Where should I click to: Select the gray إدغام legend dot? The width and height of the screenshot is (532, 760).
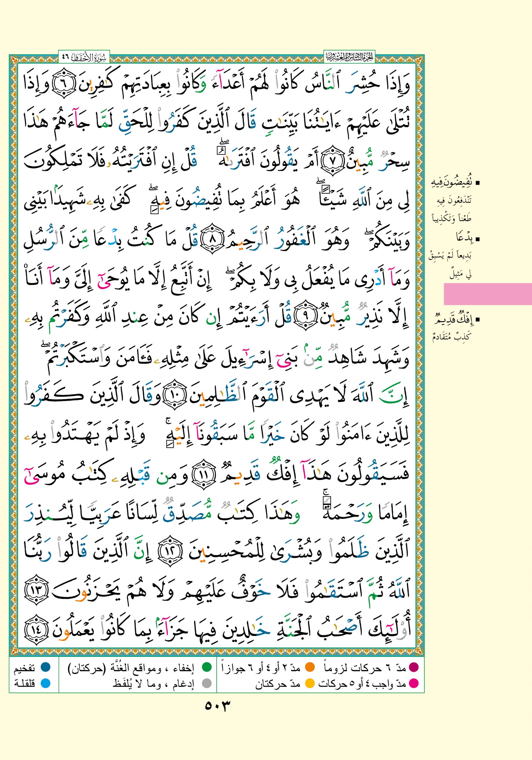(207, 683)
